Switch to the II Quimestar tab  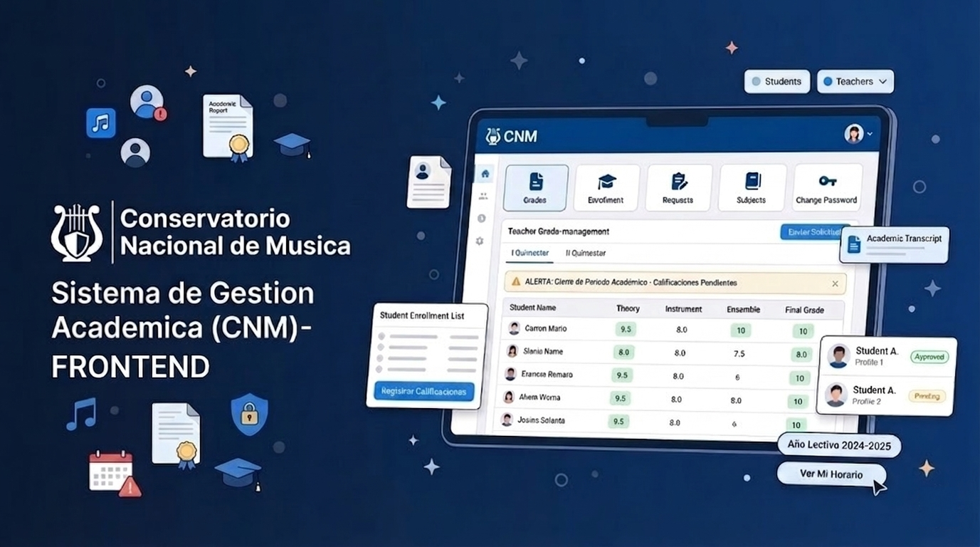586,253
